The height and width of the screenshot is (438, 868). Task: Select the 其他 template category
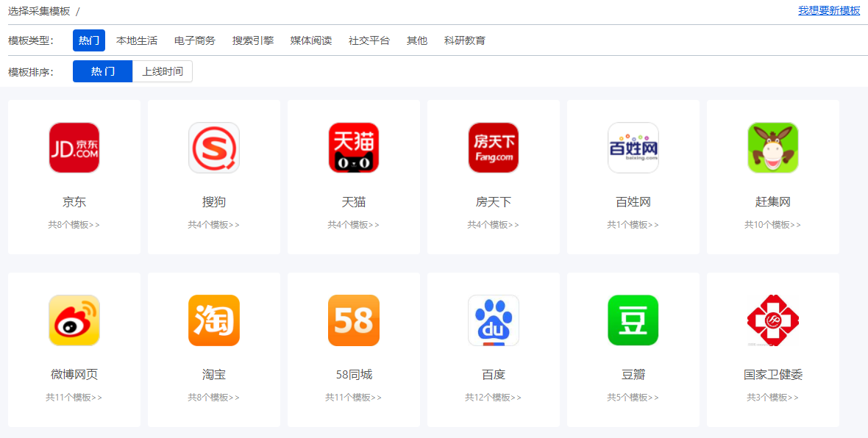pos(417,40)
